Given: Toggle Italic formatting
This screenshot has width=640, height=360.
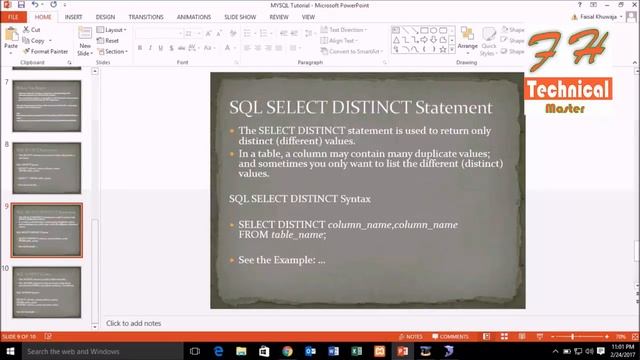Looking at the screenshot, I should (150, 48).
